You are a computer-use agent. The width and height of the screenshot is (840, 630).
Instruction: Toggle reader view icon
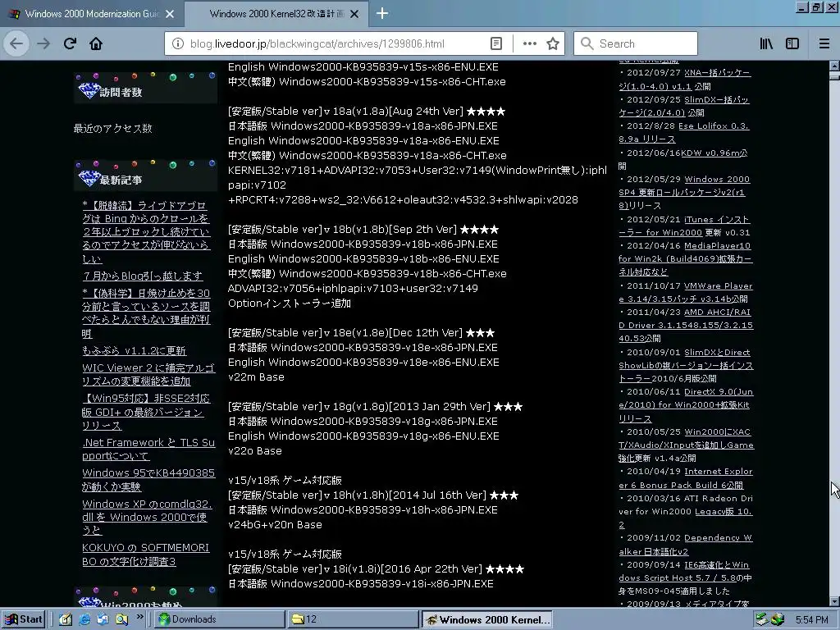[x=496, y=43]
